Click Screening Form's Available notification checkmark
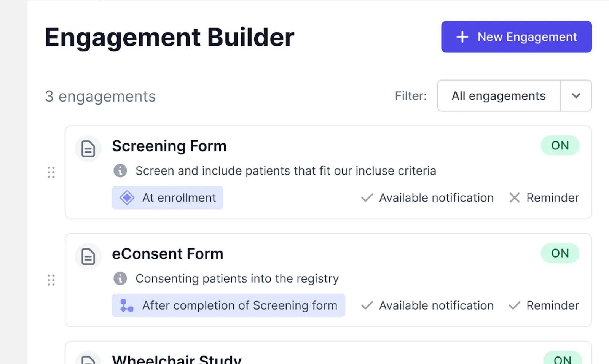 tap(367, 198)
